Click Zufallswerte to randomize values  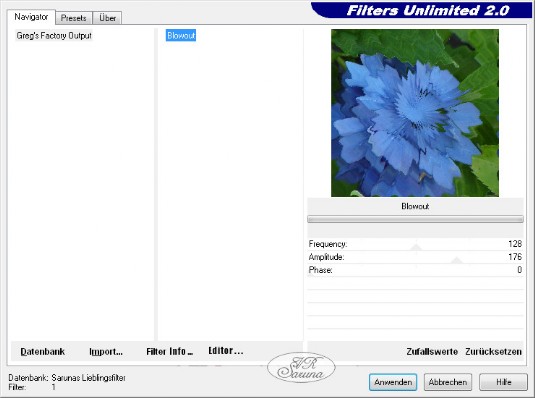(x=432, y=352)
